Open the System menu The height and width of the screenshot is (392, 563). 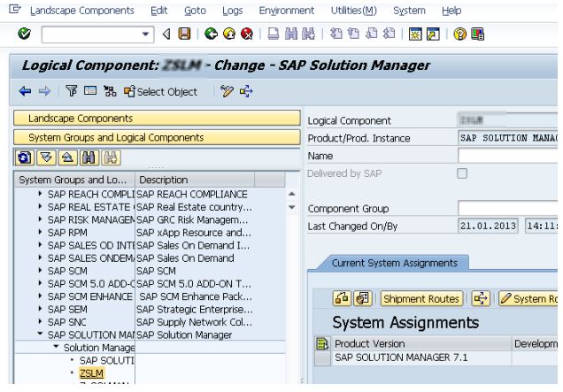409,11
